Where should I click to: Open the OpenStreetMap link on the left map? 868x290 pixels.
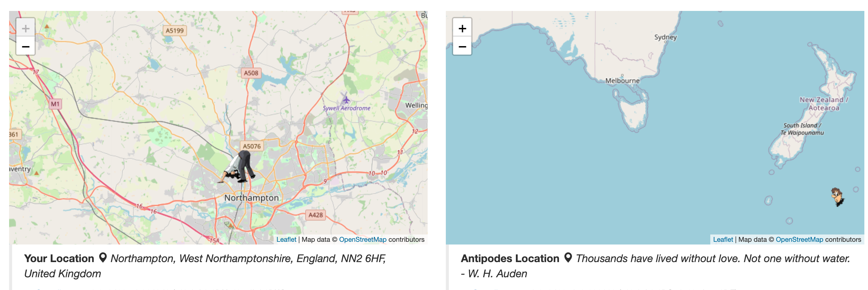tap(362, 239)
